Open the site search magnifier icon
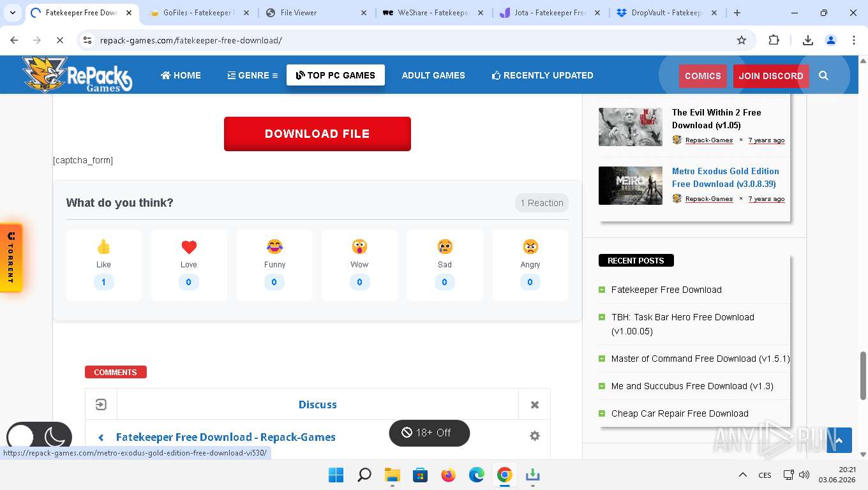Screen dimensions: 868x490 pos(823,75)
